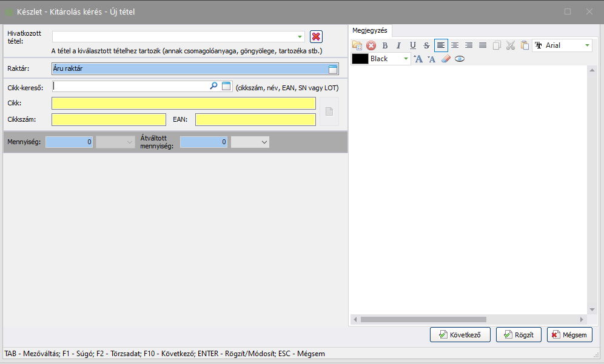
Task: Open the Átváltott mennyiség unit dropdown
Action: (264, 142)
